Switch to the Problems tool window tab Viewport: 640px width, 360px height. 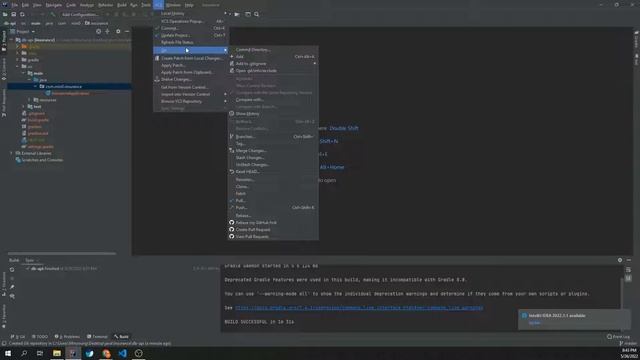click(67, 337)
